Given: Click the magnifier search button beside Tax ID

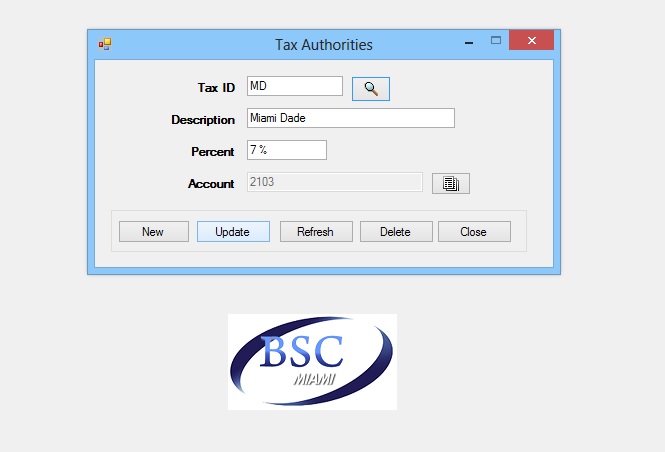Looking at the screenshot, I should (371, 89).
